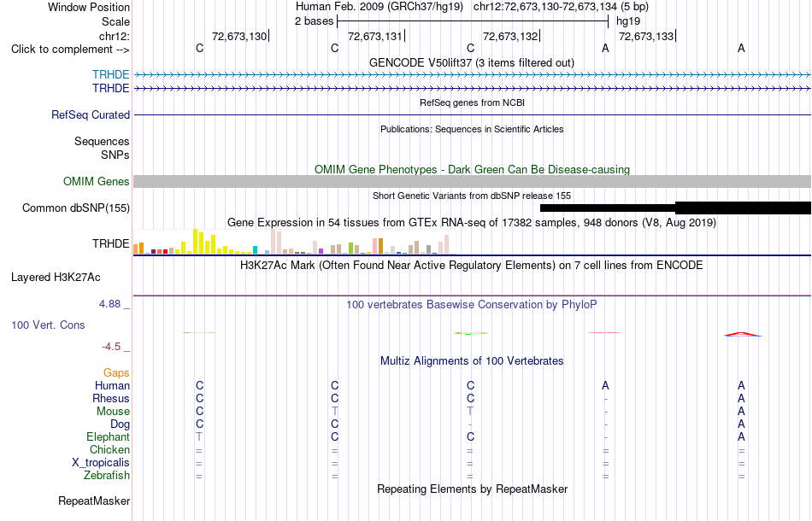Click the hg19 text next to scale bar
Screen dimensions: 812x521
point(628,21)
